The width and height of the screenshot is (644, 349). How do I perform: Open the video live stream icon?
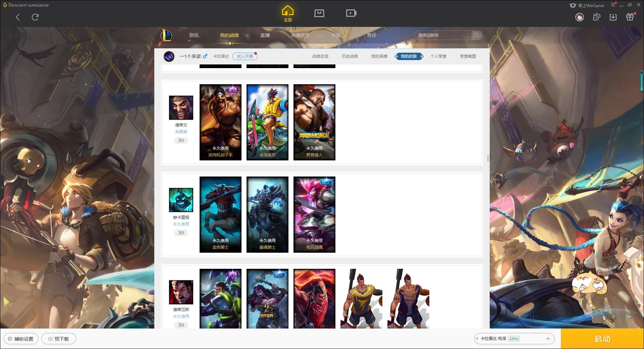[351, 13]
